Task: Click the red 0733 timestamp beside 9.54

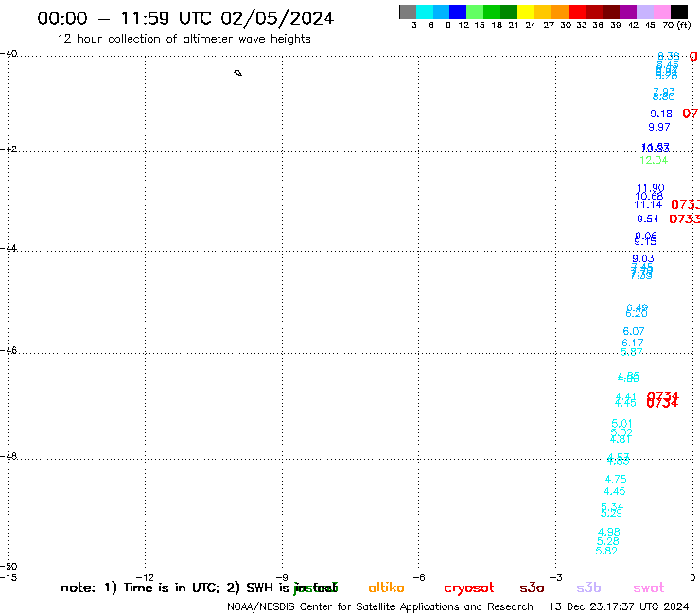Action: tap(684, 219)
